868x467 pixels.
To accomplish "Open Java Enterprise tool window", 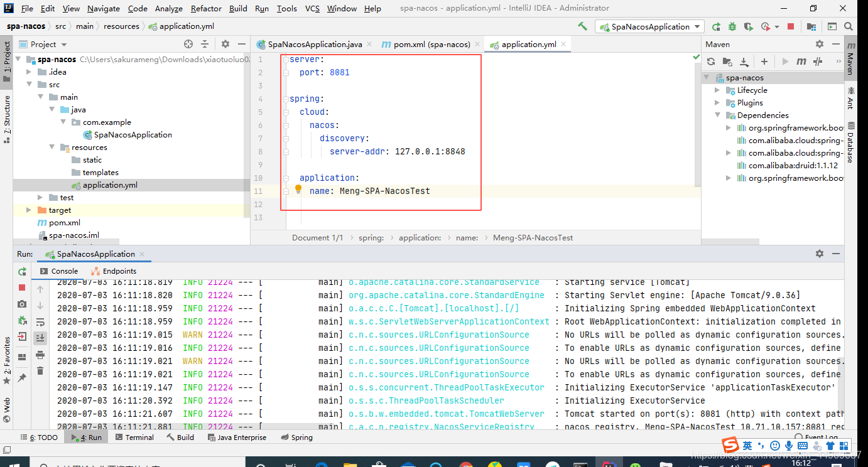I will click(x=236, y=437).
